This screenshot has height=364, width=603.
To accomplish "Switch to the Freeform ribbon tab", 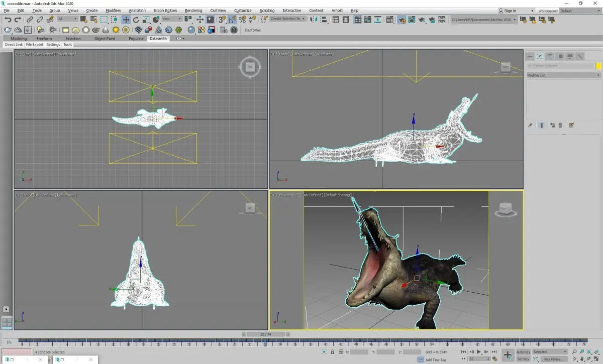I will point(44,39).
